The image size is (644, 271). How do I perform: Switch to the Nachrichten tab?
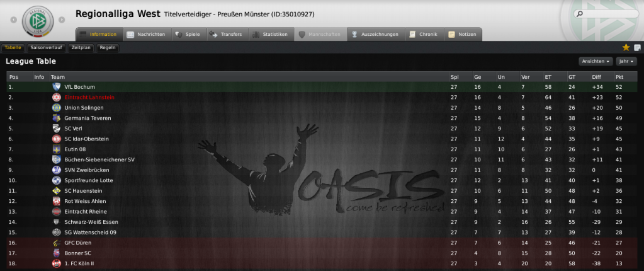(146, 34)
